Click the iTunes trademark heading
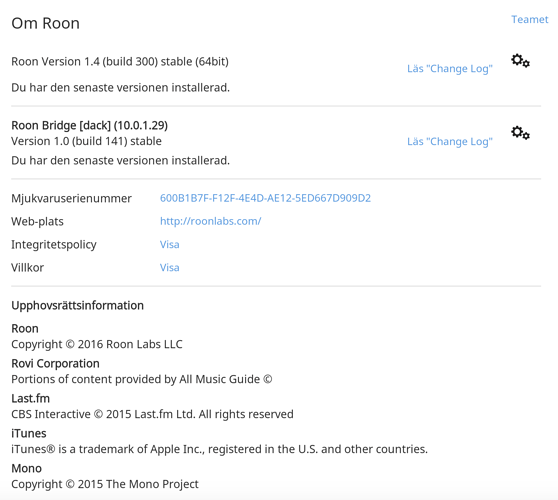Image resolution: width=558 pixels, height=500 pixels. coord(29,433)
